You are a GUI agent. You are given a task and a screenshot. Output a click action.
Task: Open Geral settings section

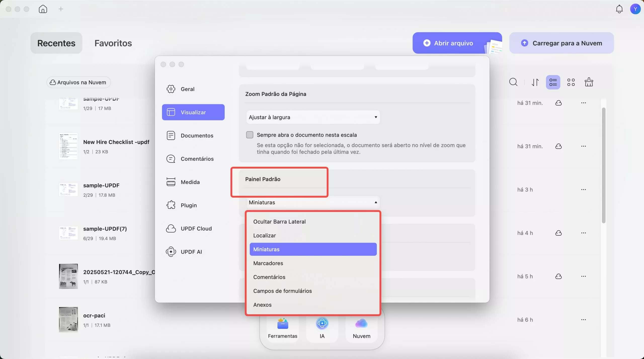pos(193,89)
